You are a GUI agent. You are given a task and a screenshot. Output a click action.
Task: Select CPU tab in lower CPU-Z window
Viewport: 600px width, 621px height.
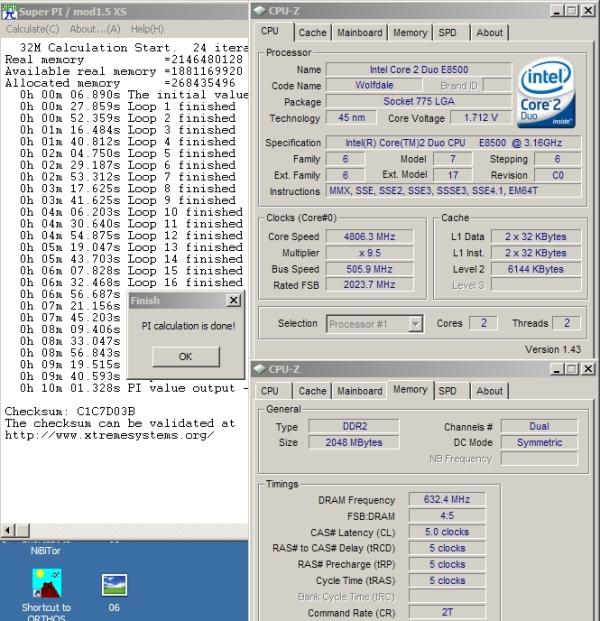270,391
